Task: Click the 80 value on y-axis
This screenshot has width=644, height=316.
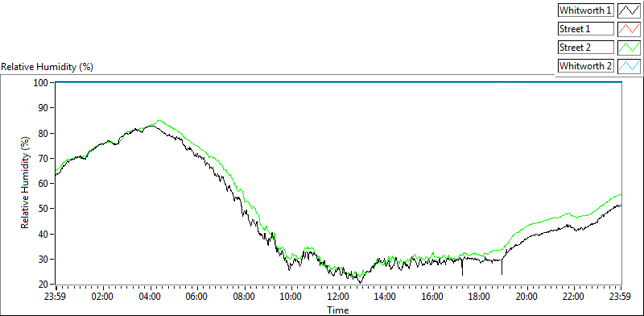Action: pyautogui.click(x=44, y=133)
